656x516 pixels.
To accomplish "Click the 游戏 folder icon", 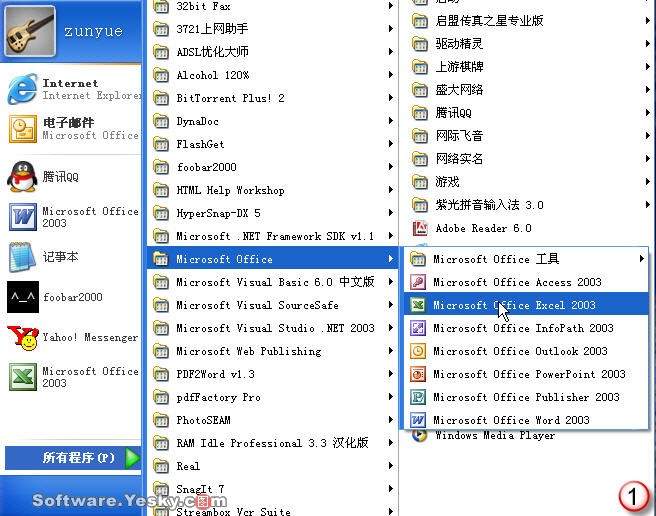I will tap(420, 182).
